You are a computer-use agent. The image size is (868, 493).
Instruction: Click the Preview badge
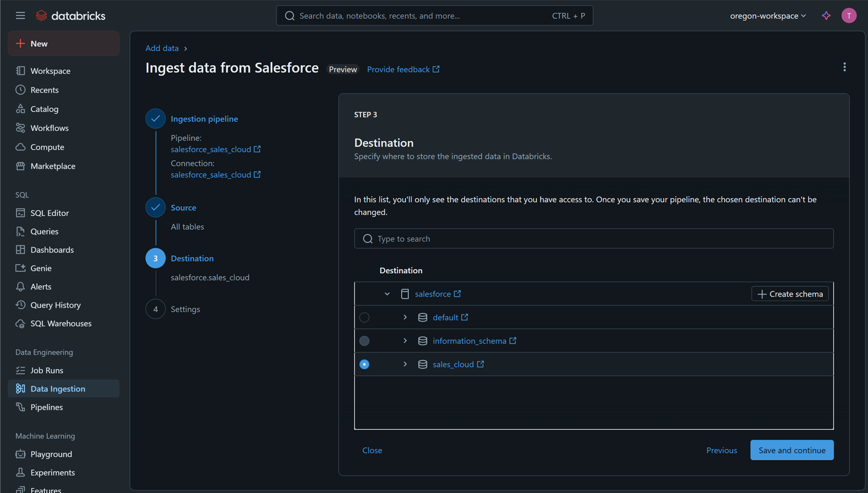pyautogui.click(x=343, y=69)
